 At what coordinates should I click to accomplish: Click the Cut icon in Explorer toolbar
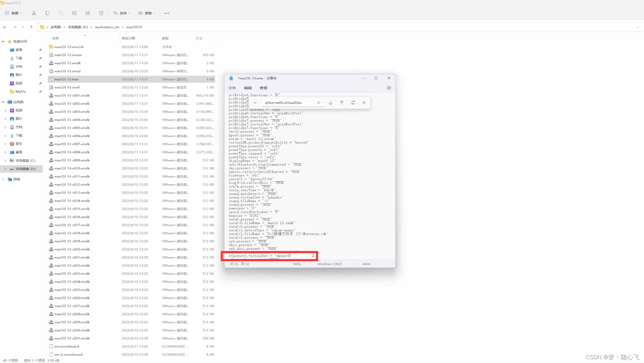[34, 13]
